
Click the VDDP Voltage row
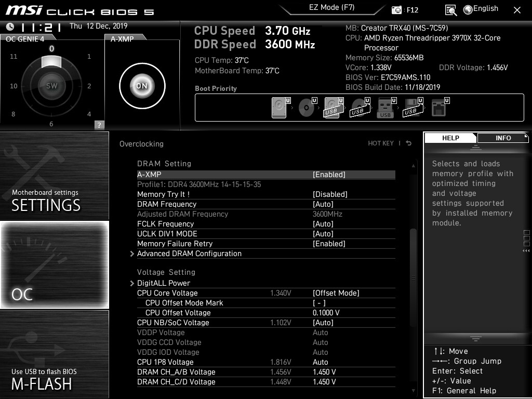pyautogui.click(x=266, y=332)
